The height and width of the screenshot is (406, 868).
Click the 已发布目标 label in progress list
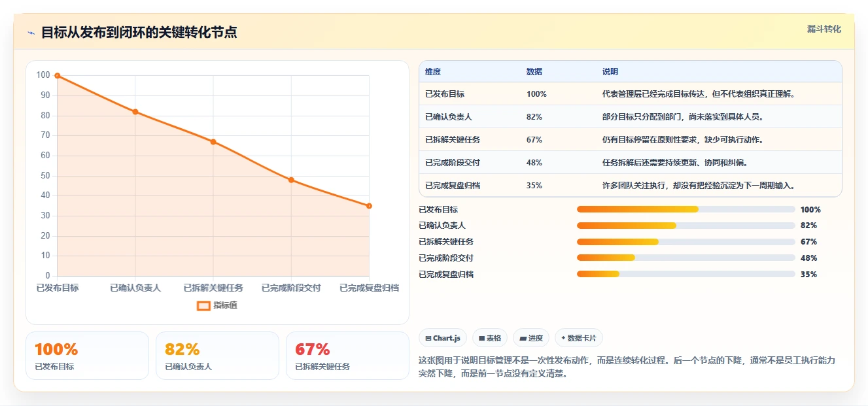438,210
